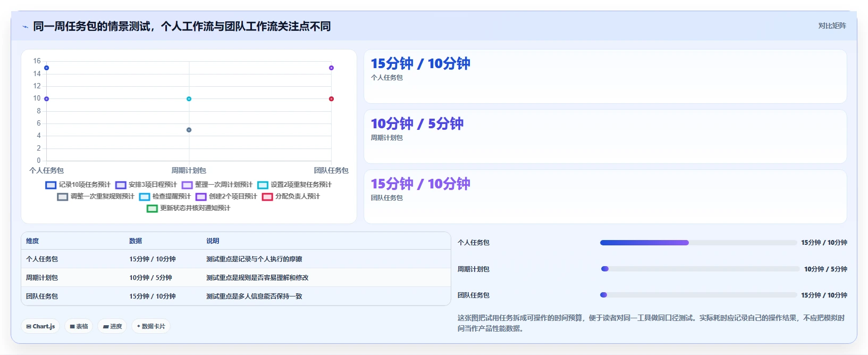Click the 表格 chip

(x=79, y=326)
